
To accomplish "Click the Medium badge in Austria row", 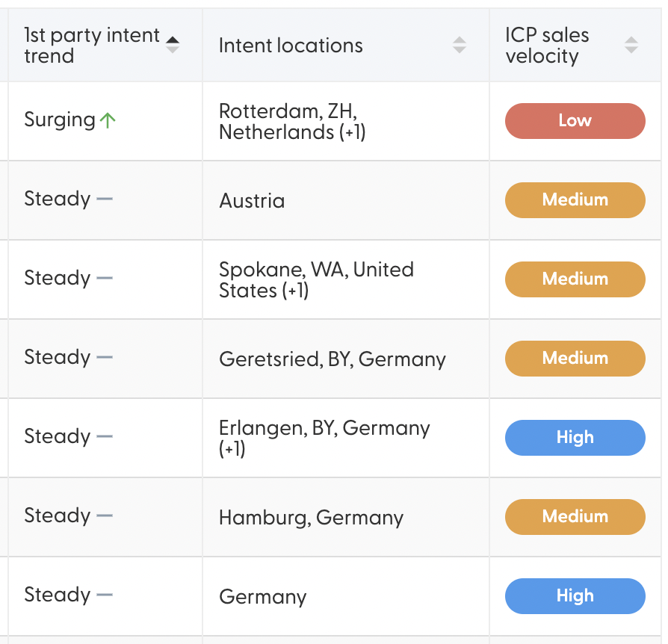I will pyautogui.click(x=575, y=200).
